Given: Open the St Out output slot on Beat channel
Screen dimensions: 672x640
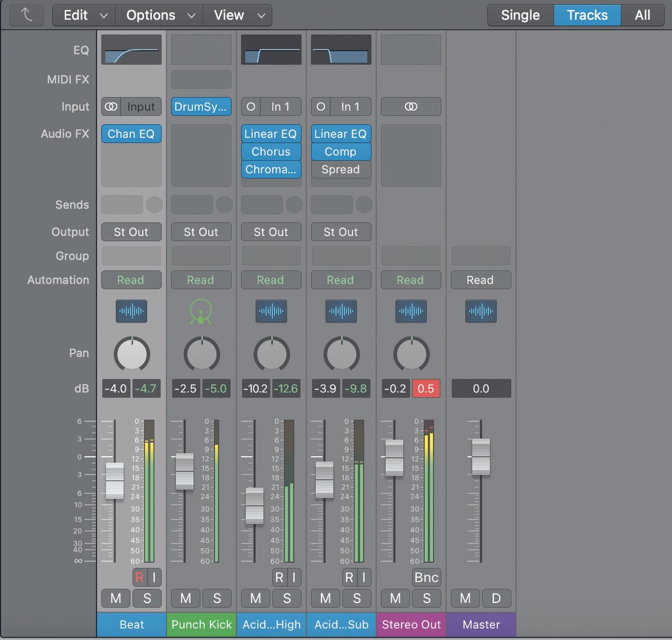Looking at the screenshot, I should click(x=131, y=231).
